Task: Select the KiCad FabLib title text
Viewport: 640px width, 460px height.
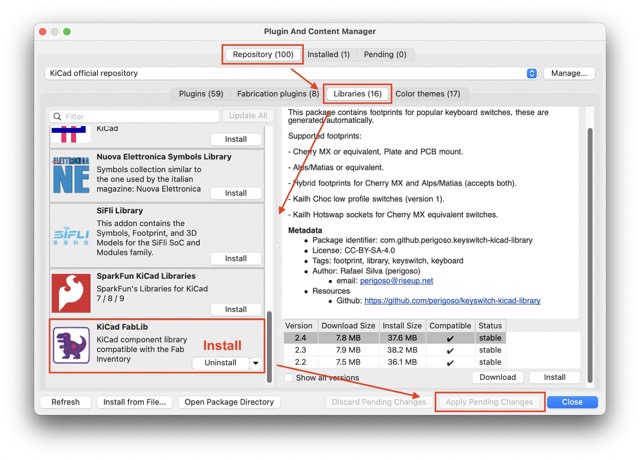Action: (122, 327)
